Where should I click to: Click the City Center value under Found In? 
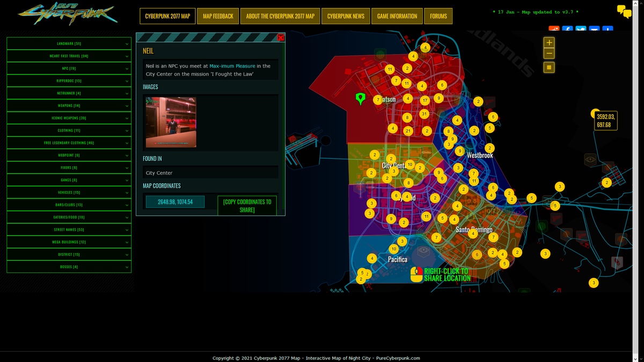[159, 173]
